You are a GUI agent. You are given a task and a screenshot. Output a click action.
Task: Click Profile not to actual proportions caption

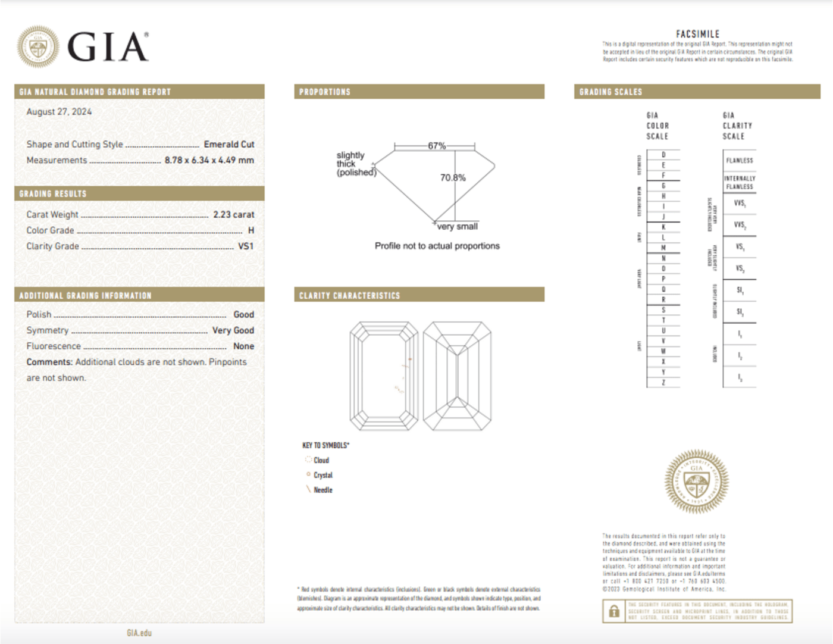click(437, 246)
